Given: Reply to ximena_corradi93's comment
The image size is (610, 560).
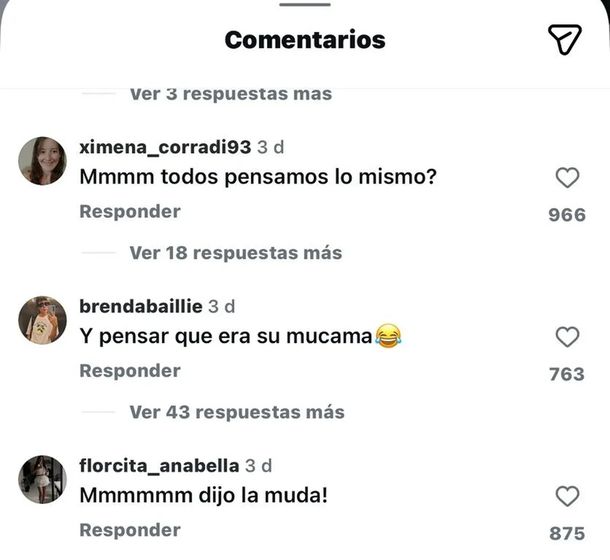Looking at the screenshot, I should pyautogui.click(x=130, y=212).
